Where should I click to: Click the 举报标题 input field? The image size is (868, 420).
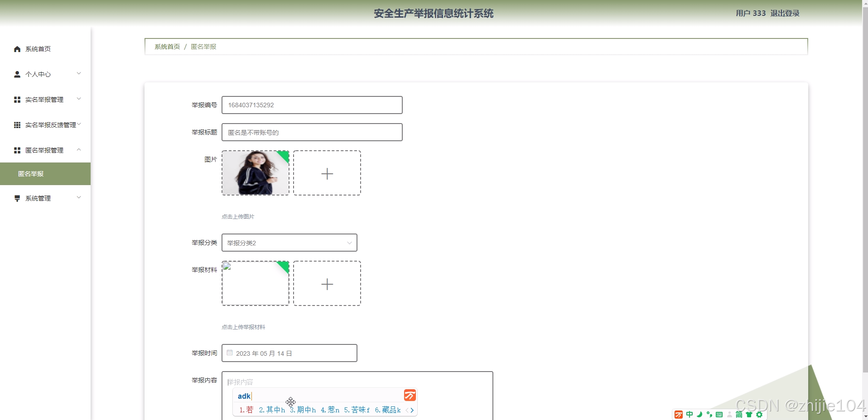click(312, 132)
